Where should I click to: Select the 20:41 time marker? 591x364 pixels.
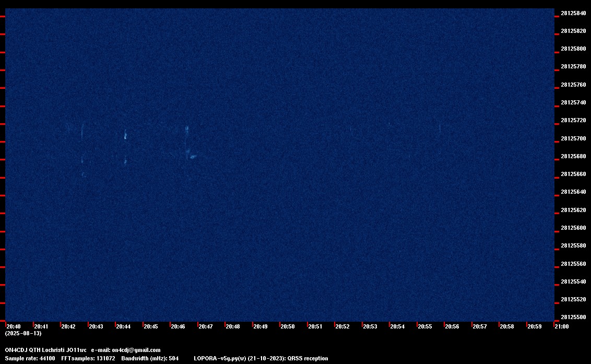click(41, 326)
